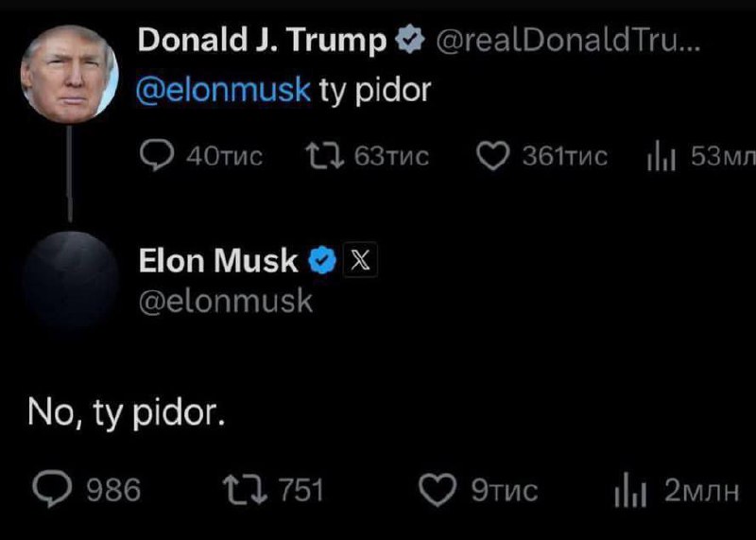Follow the blue @elonmusk mention in top tweet
The image size is (756, 540).
pos(225,90)
